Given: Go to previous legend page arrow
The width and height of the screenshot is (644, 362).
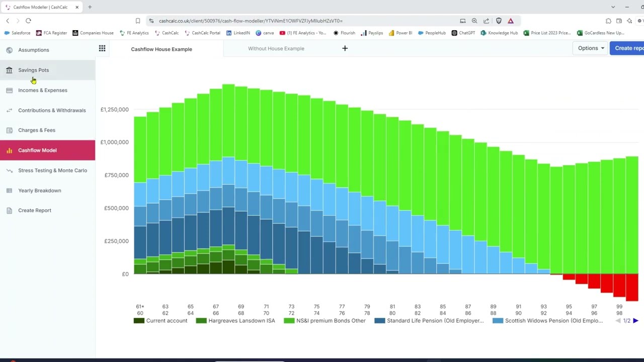Looking at the screenshot, I should (x=618, y=321).
